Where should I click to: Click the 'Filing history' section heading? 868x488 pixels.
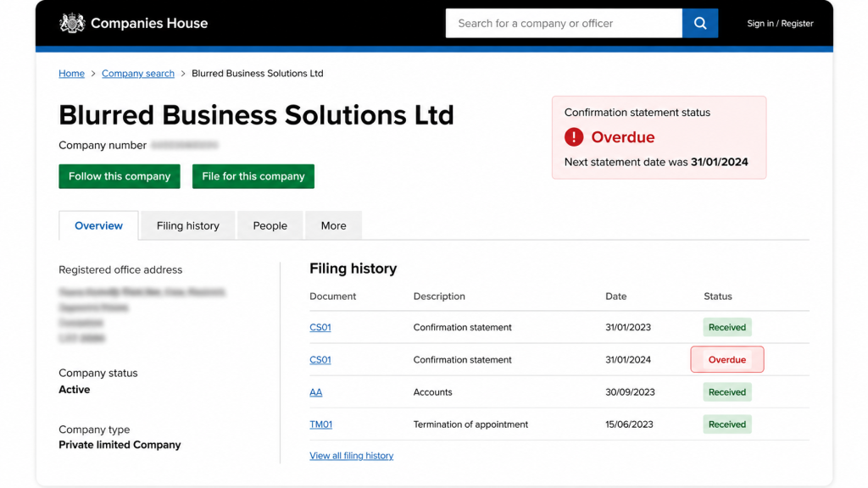pos(353,269)
